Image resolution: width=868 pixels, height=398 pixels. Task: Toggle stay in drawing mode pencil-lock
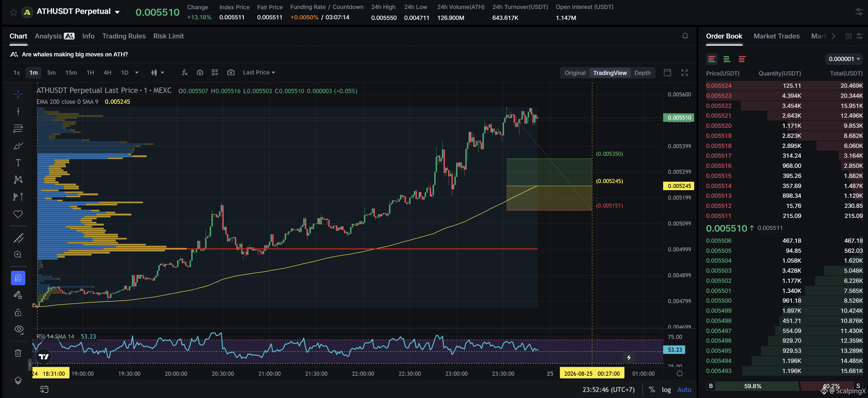(18, 295)
